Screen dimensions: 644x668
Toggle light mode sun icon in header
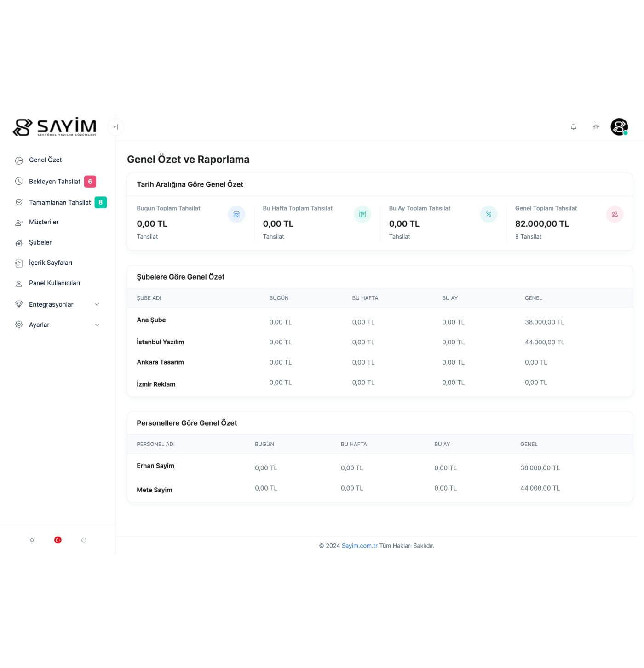coord(596,127)
